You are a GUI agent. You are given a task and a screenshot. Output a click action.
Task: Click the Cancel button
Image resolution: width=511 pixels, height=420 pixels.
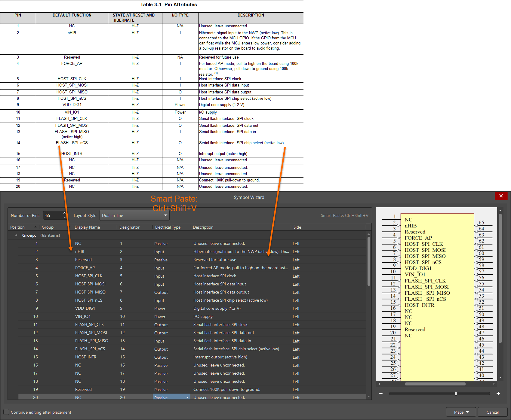[492, 412]
